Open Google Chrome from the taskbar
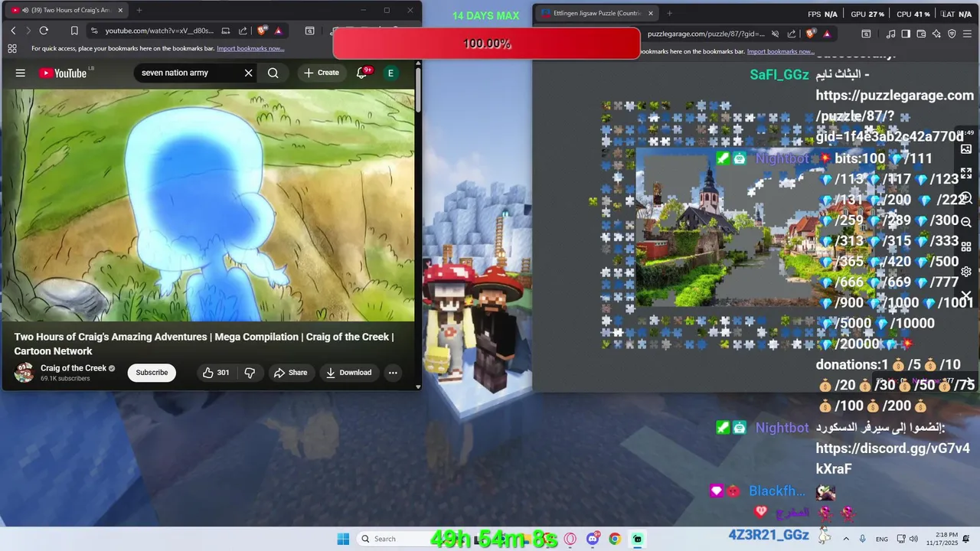 coord(615,539)
